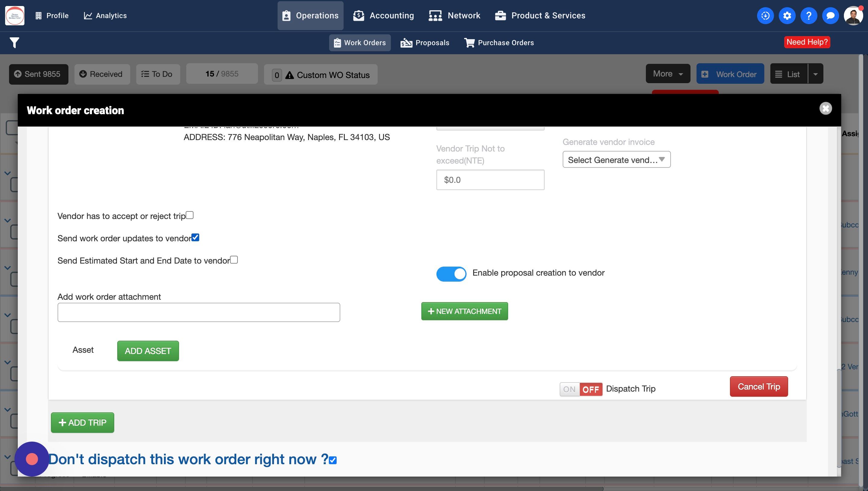This screenshot has height=491, width=868.
Task: Open the List view dropdown arrow
Action: point(815,74)
